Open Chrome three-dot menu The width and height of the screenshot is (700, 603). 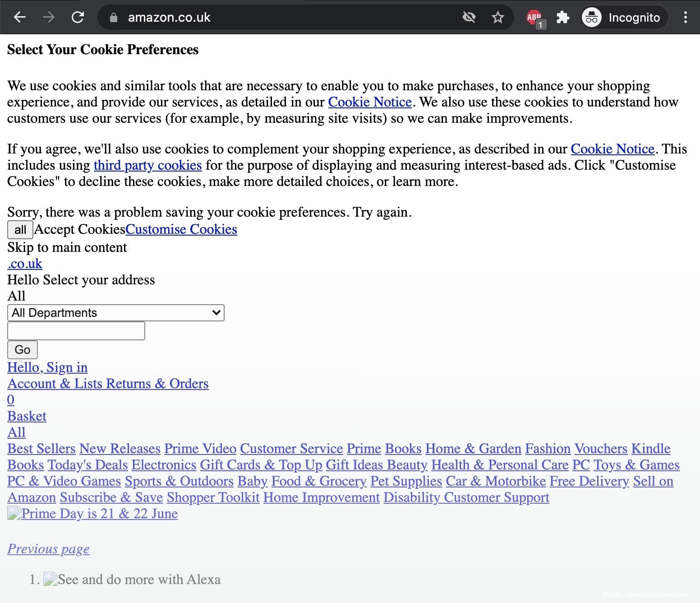pyautogui.click(x=685, y=17)
